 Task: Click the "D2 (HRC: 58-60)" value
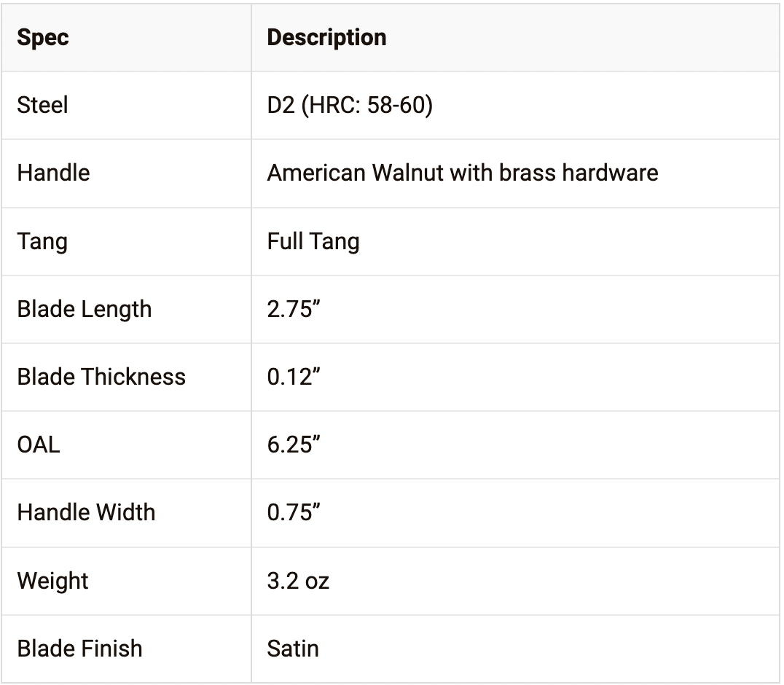(x=350, y=105)
